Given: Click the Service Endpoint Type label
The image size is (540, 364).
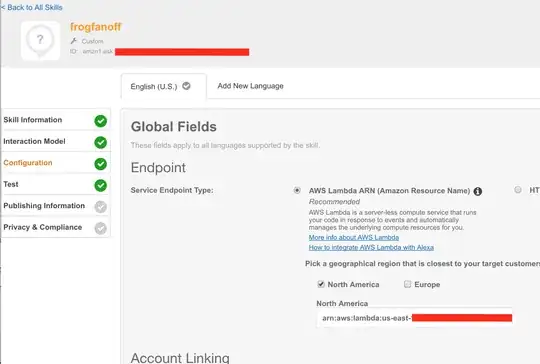Looking at the screenshot, I should click(x=172, y=190).
